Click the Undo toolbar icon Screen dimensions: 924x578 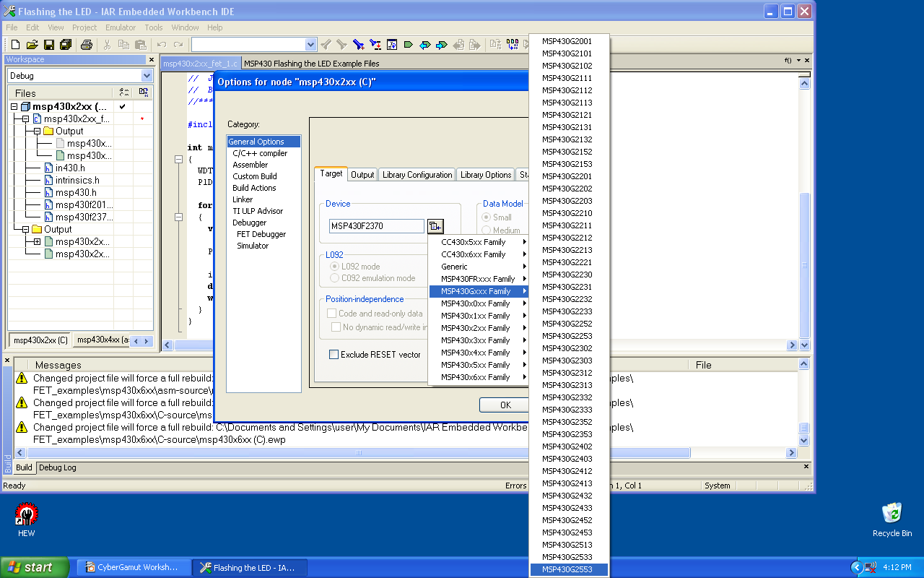(162, 45)
